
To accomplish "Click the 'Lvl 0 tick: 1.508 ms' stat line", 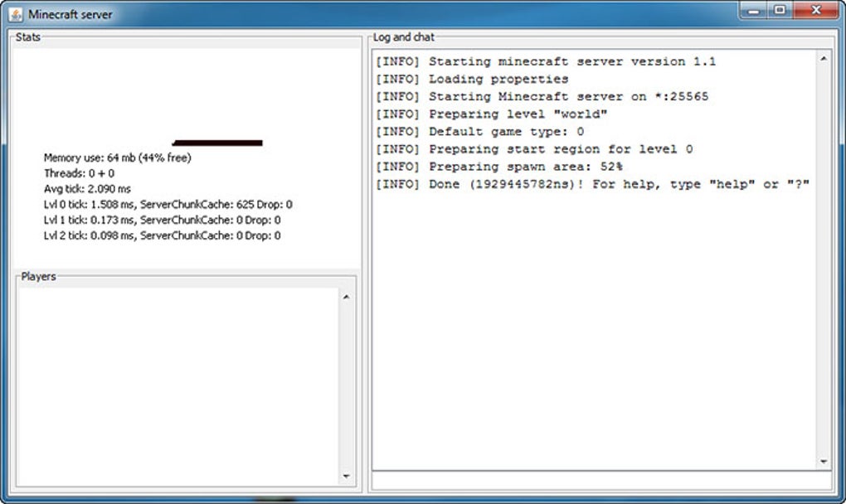I will click(x=168, y=205).
